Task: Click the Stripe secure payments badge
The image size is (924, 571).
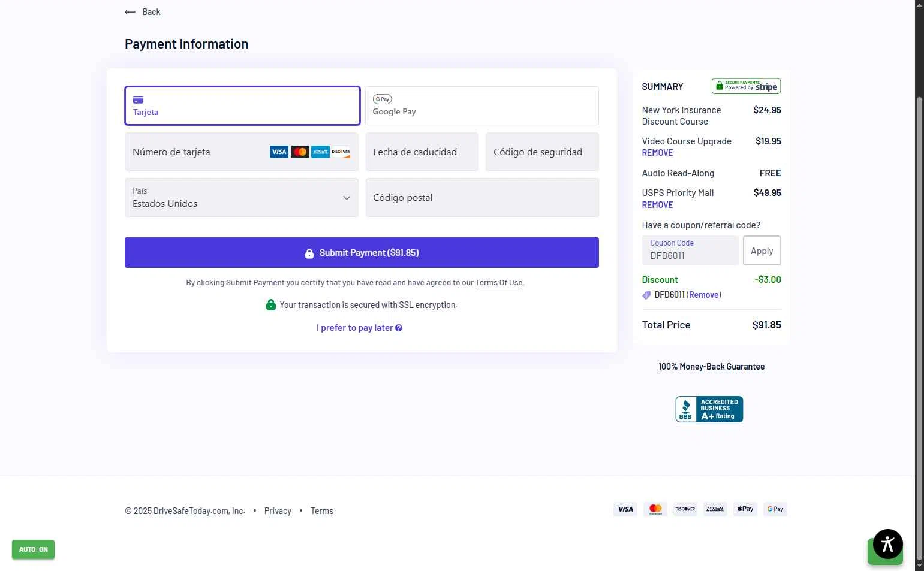Action: [x=746, y=86]
